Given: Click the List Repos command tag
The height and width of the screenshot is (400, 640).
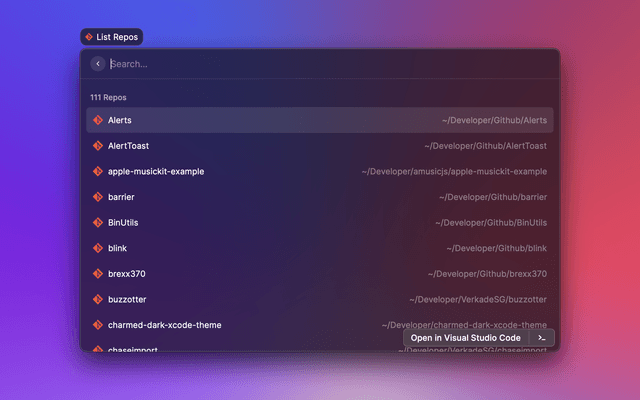Looking at the screenshot, I should tap(112, 37).
